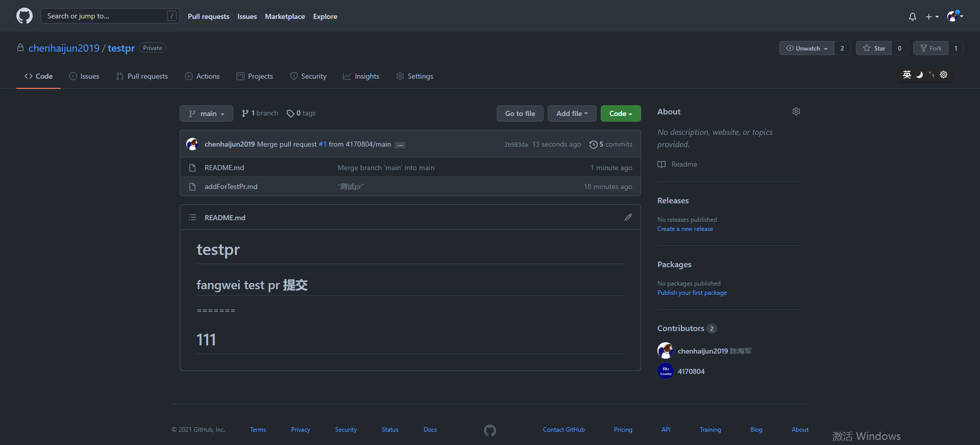Open the IME settings gear
The image size is (980, 445).
pyautogui.click(x=944, y=75)
